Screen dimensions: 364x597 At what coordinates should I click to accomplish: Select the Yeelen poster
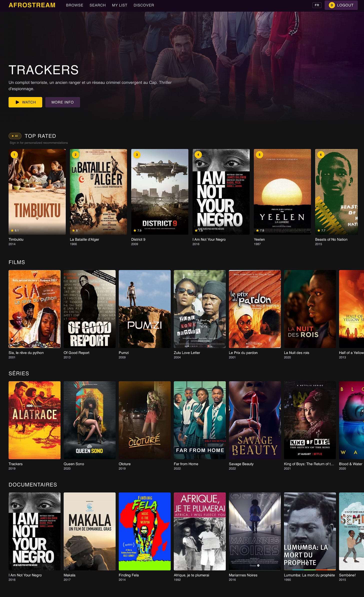(x=282, y=192)
